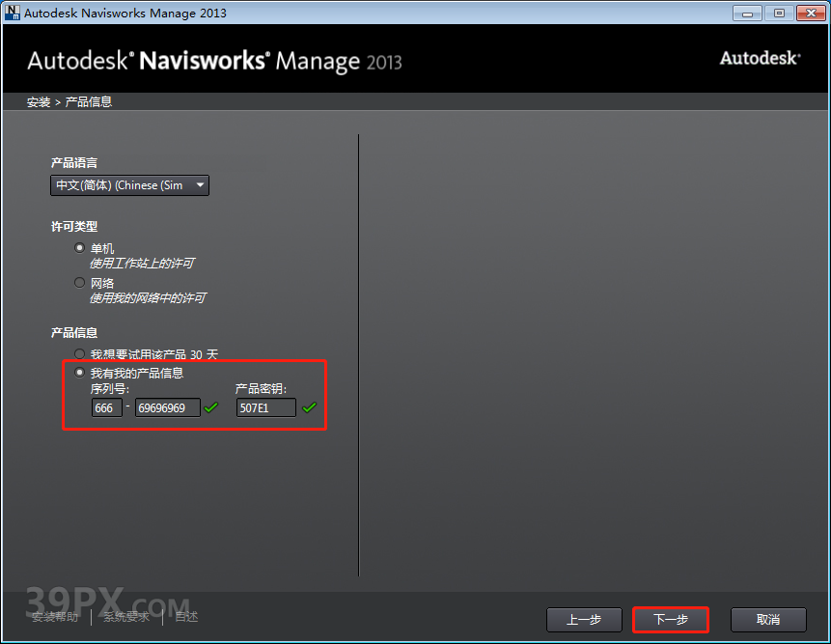Viewport: 831px width, 644px height.
Task: Click the 安装 breadcrumb link
Action: (38, 100)
